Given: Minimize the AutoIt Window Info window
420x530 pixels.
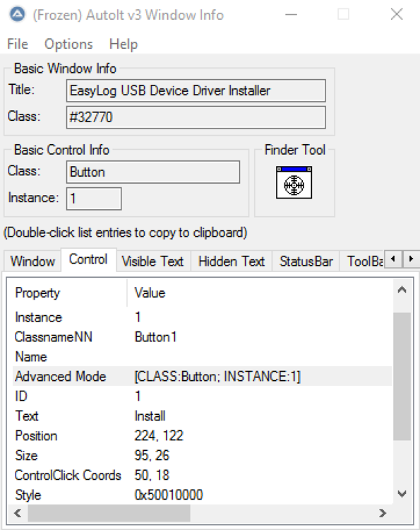Looking at the screenshot, I should click(x=291, y=15).
